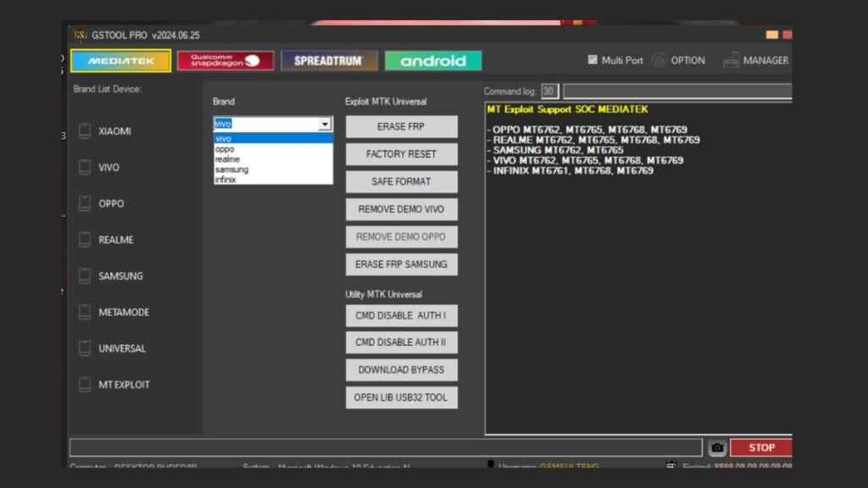The width and height of the screenshot is (868, 488).
Task: Choose samsung in Brand dropdown list
Action: click(274, 169)
